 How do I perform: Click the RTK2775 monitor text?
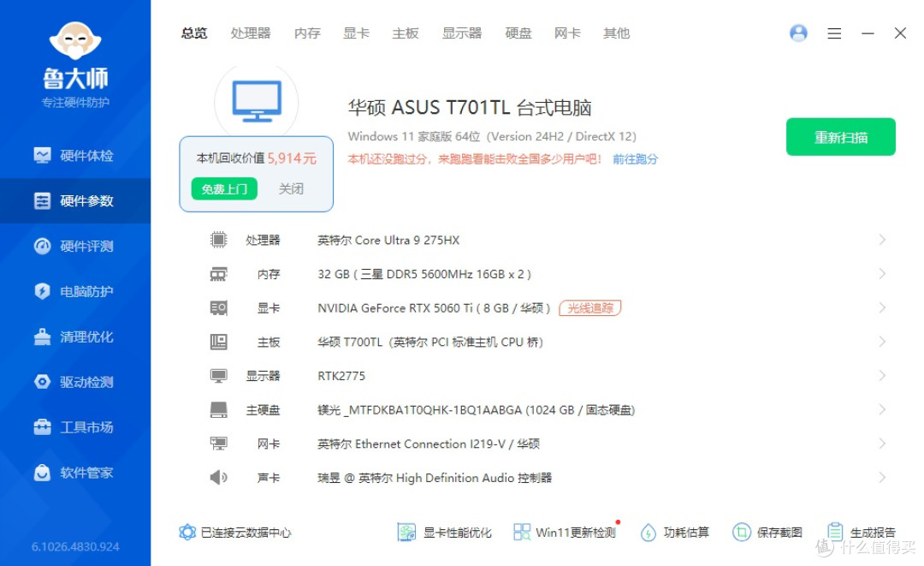pyautogui.click(x=341, y=376)
